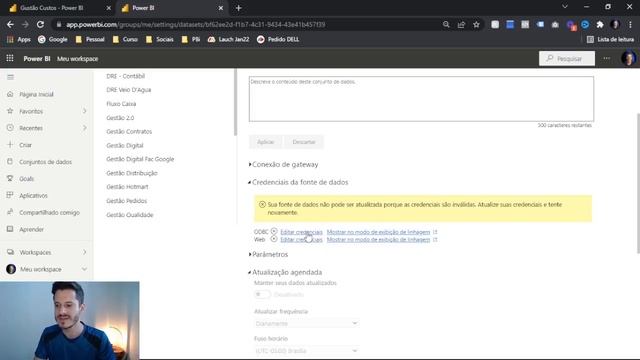The height and width of the screenshot is (360, 640).
Task: Click the browser forward arrow
Action: (x=25, y=24)
